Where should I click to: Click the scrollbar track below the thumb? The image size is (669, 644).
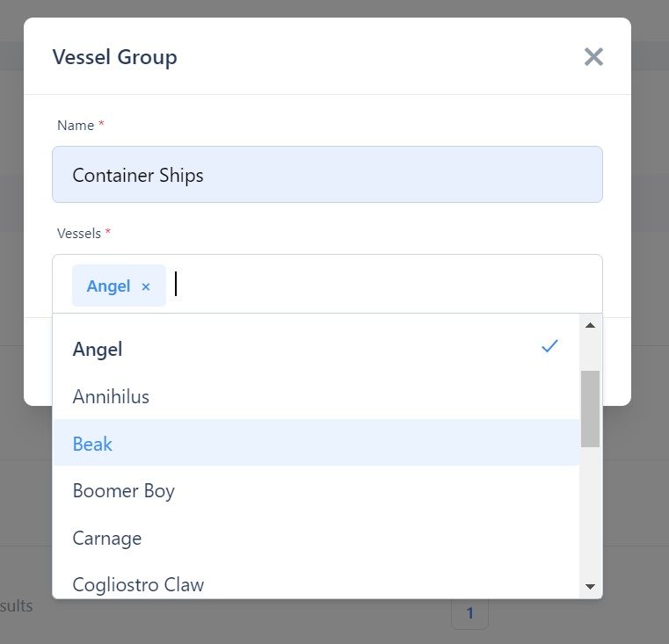[591, 512]
